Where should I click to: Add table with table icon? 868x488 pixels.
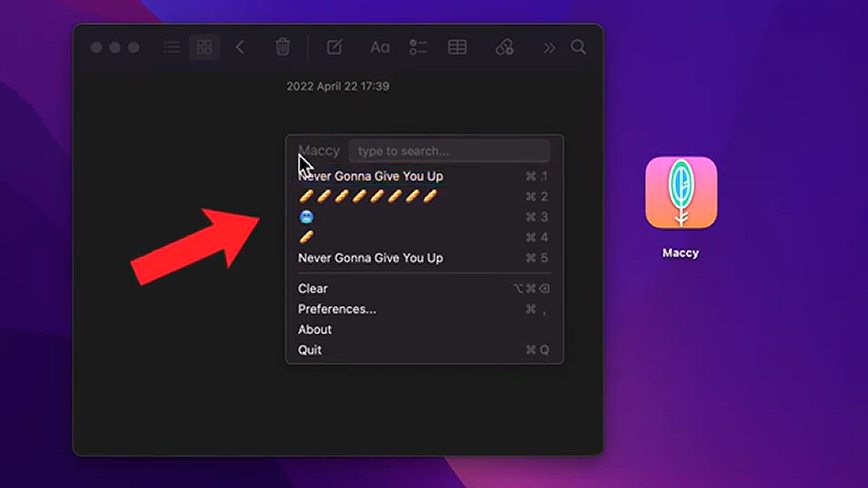coord(457,47)
